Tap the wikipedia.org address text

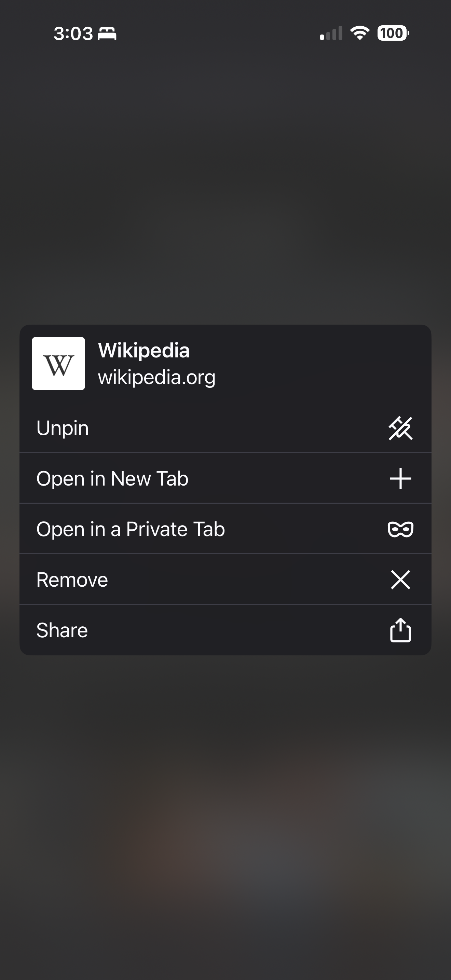[x=157, y=377]
